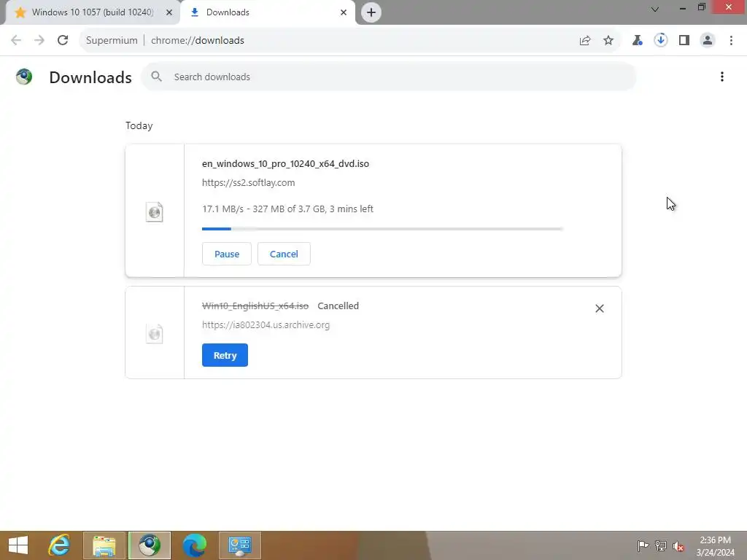The width and height of the screenshot is (747, 560).
Task: Click the Cancelled status label
Action: point(338,306)
